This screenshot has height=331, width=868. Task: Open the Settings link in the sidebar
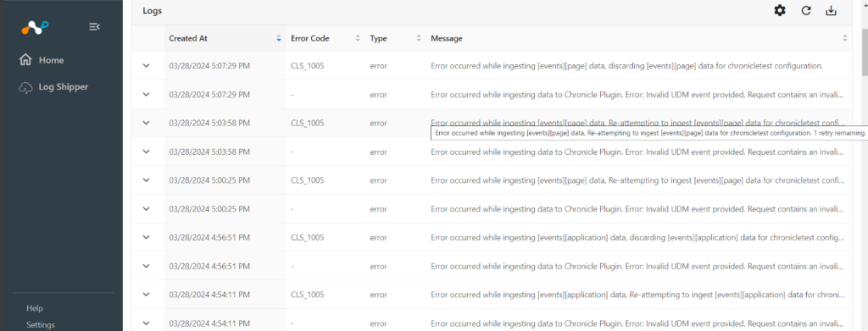point(41,325)
